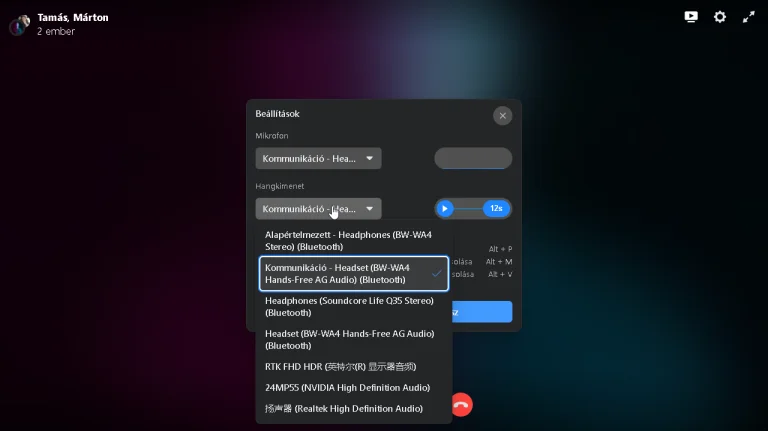The height and width of the screenshot is (431, 768).
Task: Select RTK FHD HDR output device
Action: pyautogui.click(x=354, y=366)
